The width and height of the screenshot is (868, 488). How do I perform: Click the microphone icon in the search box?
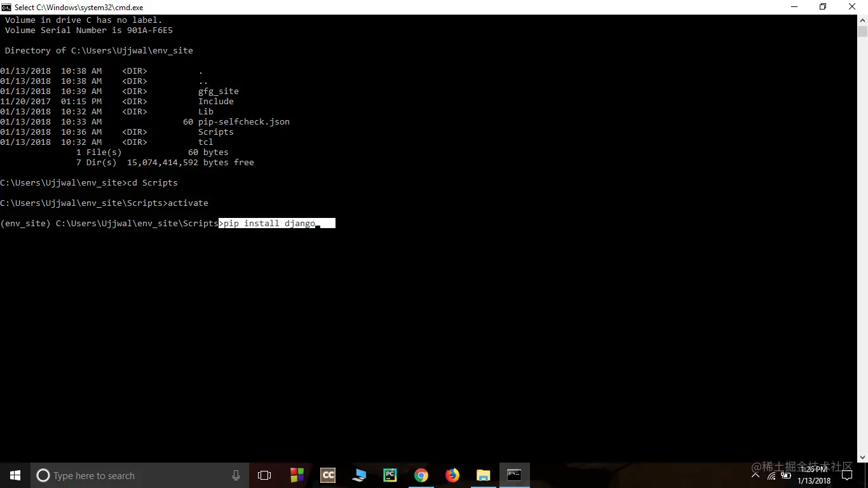236,475
